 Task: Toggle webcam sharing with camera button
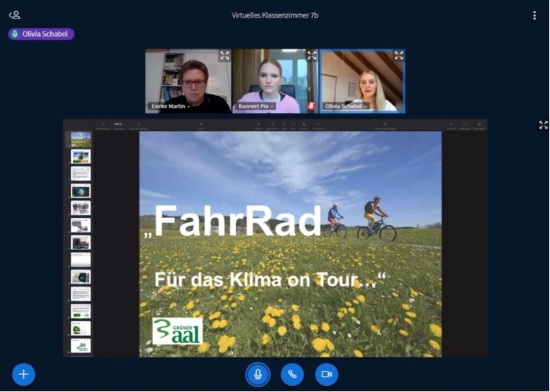[x=327, y=374]
